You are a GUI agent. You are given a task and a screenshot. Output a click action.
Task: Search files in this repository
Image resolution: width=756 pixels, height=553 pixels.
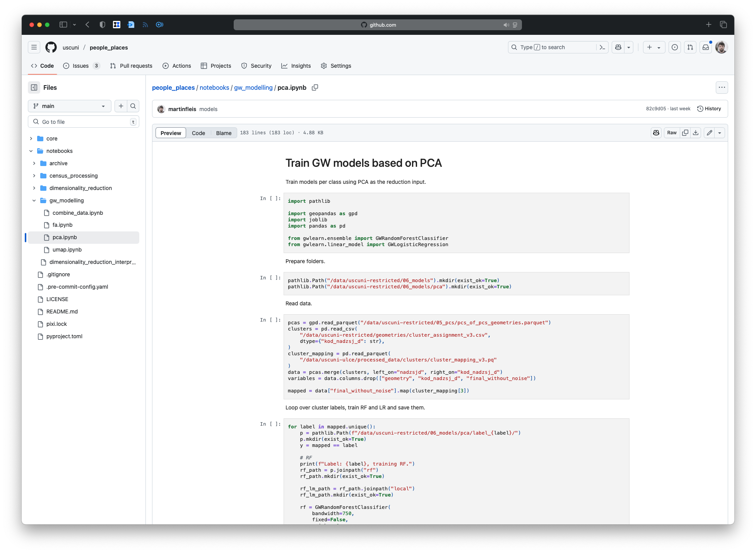[x=133, y=106]
